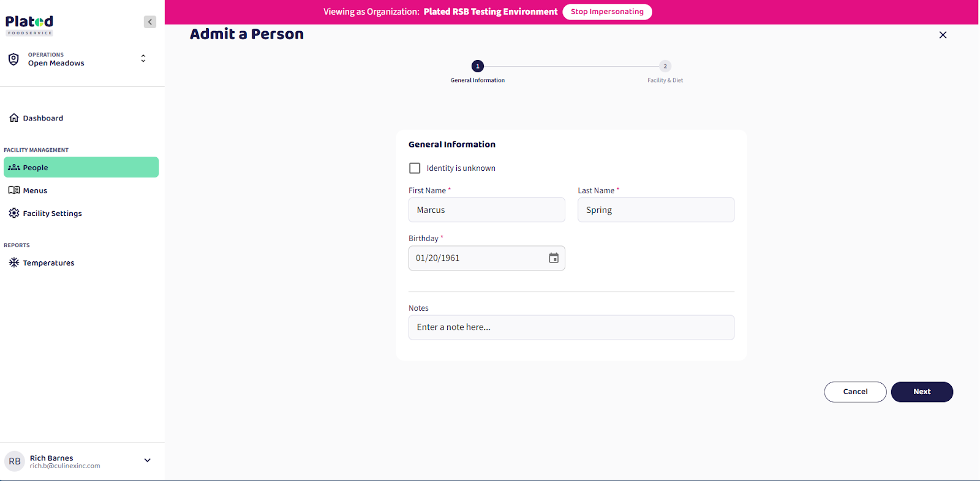The width and height of the screenshot is (980, 481).
Task: Click the First Name input field
Action: 486,210
